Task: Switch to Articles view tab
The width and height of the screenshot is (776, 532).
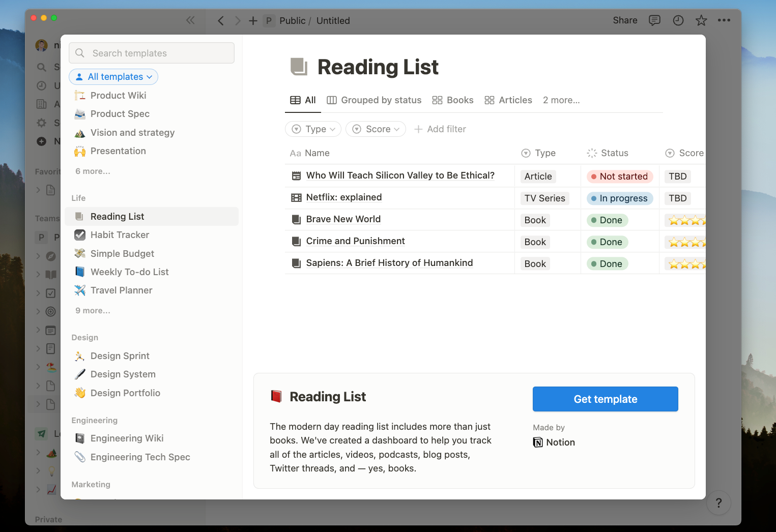Action: tap(508, 100)
